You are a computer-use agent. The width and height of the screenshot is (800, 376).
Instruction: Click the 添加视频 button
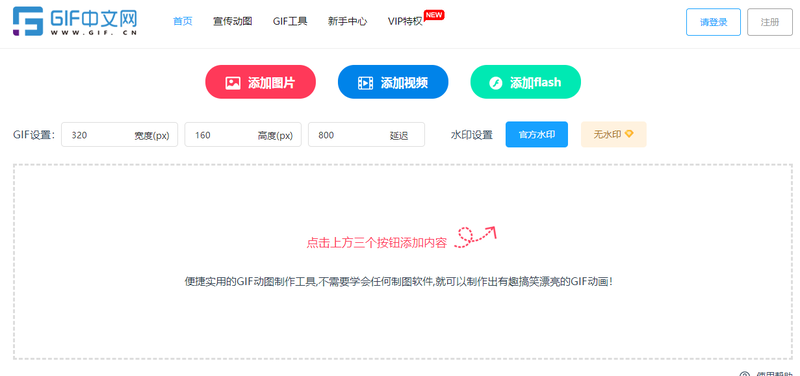point(393,82)
